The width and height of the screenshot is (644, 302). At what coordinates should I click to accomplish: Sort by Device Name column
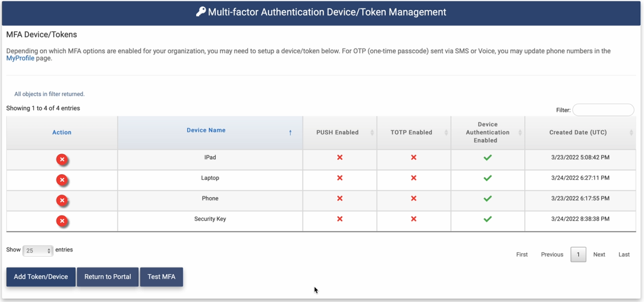206,131
